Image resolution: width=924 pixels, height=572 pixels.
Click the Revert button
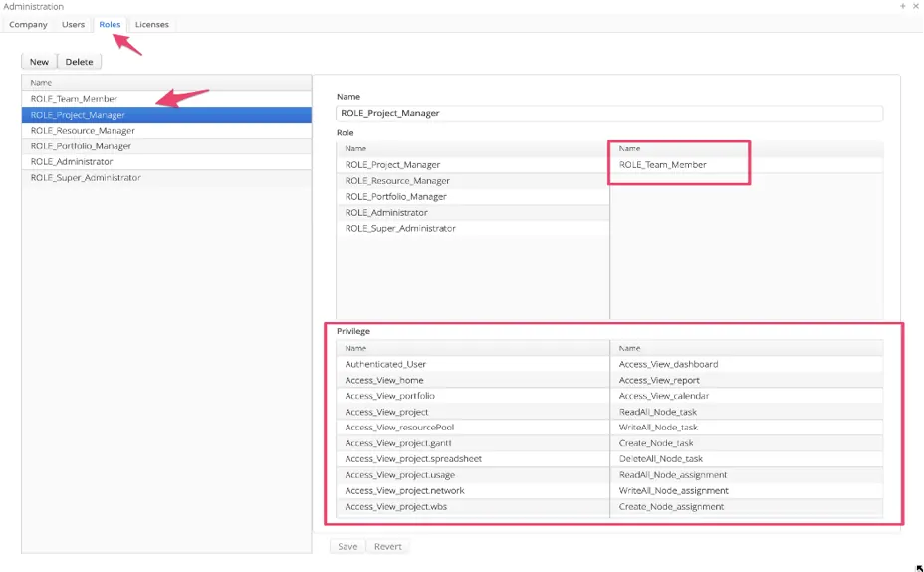click(387, 547)
